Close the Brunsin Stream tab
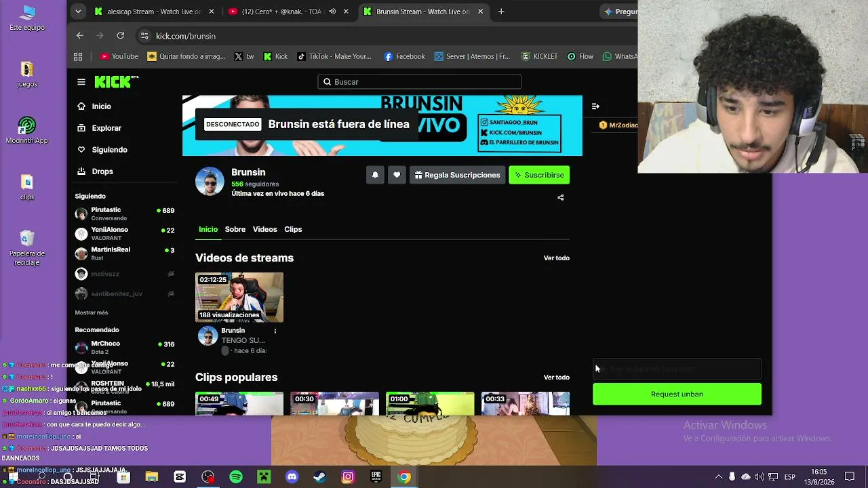Image resolution: width=868 pixels, height=488 pixels. coord(481,12)
